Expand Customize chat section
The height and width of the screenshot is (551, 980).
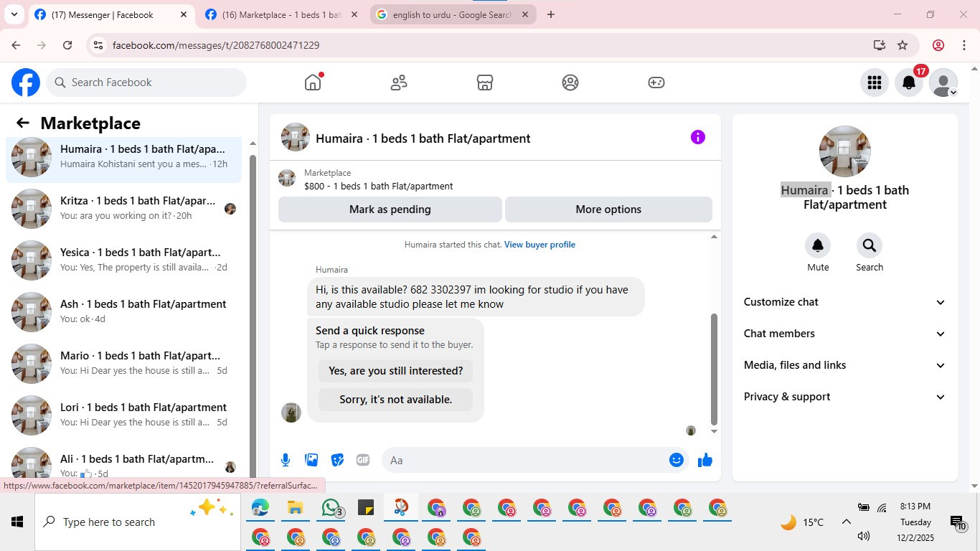[x=845, y=302]
